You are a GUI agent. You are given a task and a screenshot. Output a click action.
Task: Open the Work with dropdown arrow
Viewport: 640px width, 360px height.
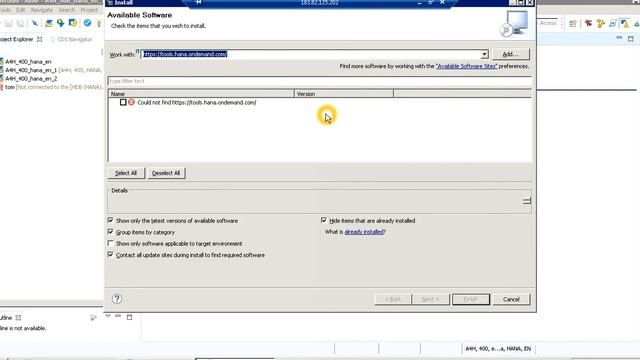tap(484, 54)
